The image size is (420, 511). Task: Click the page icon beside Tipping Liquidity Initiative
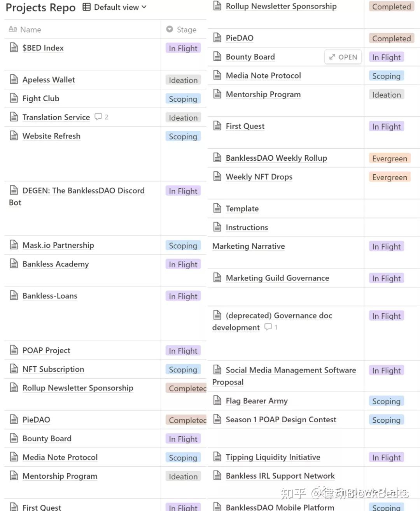[x=217, y=457]
